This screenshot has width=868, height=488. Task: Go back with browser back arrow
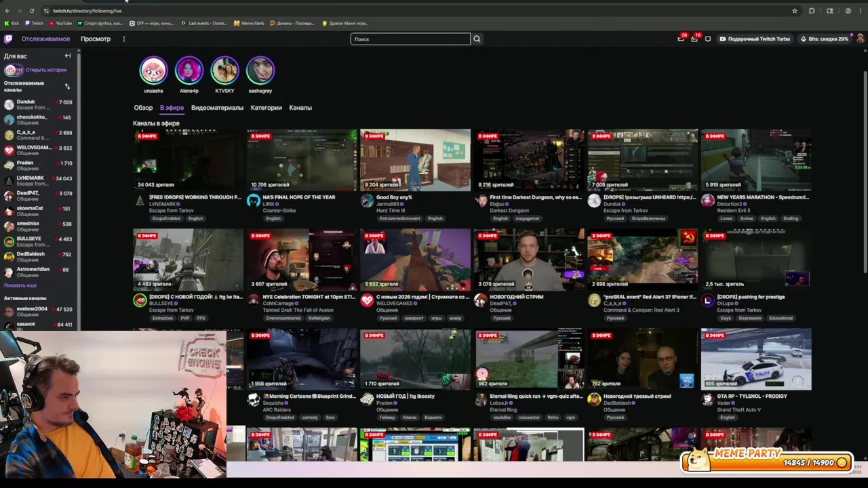7,11
